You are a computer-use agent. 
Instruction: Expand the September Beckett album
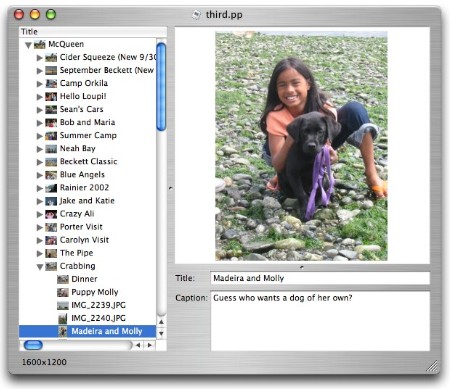39,71
